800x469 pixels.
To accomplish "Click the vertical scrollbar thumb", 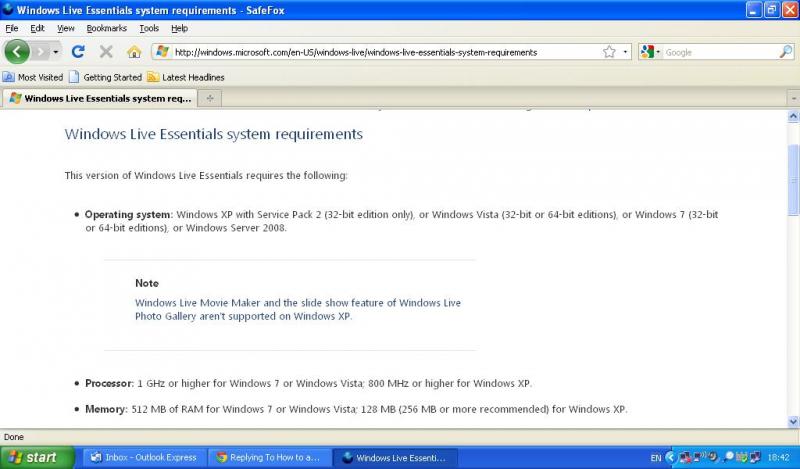I will point(793,180).
